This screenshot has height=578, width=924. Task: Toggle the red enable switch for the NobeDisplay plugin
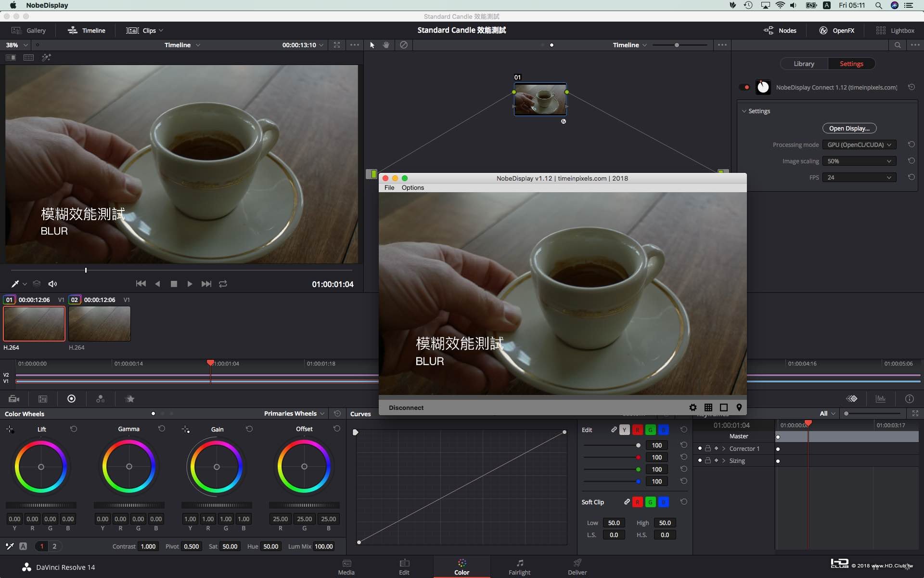pyautogui.click(x=745, y=87)
